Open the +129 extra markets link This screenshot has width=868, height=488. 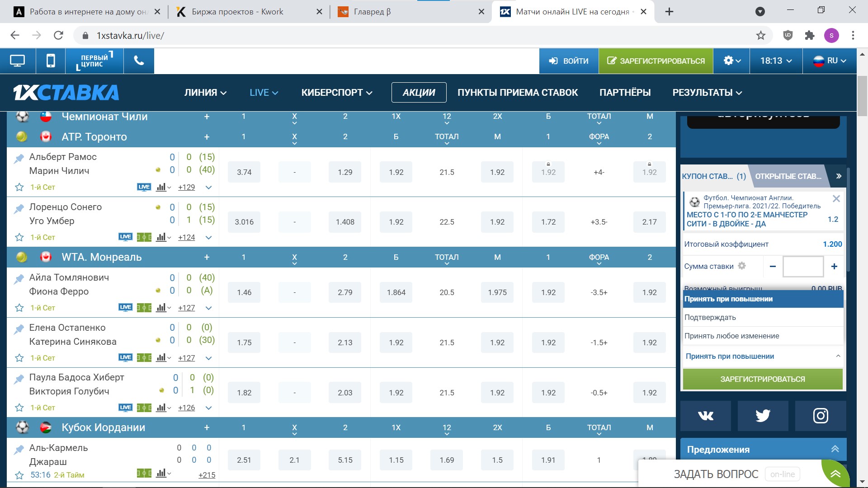(x=186, y=187)
